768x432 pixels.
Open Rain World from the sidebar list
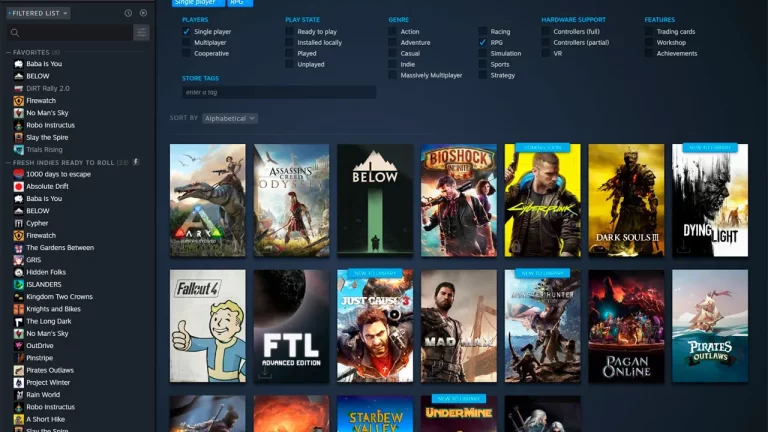click(46, 394)
